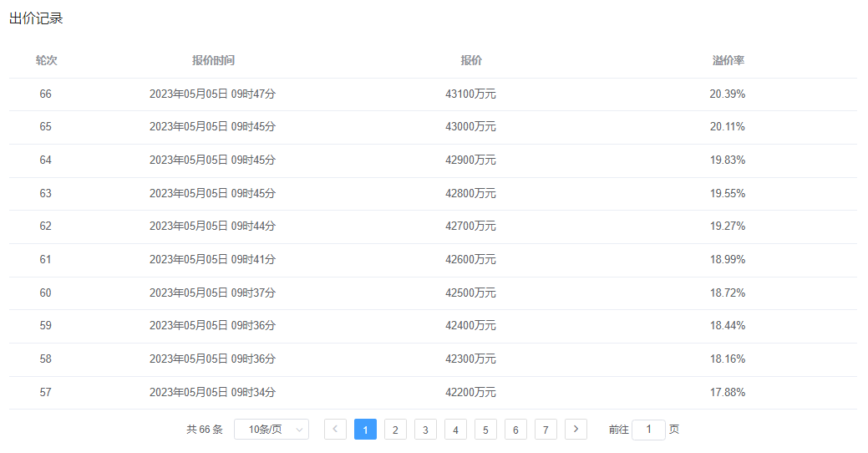Click the 42700万元 price cell

coord(470,226)
